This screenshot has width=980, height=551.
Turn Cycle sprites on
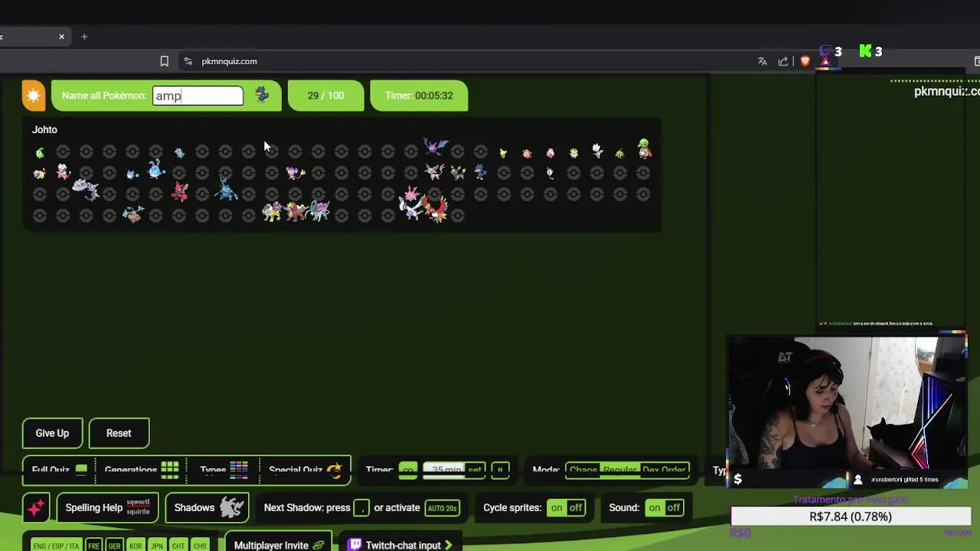coord(557,507)
